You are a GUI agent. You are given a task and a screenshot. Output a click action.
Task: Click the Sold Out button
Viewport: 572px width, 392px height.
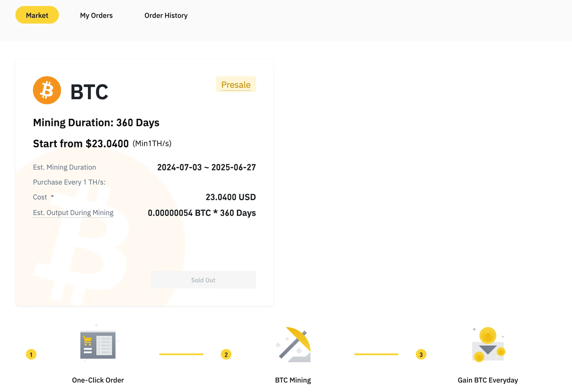pyautogui.click(x=203, y=280)
